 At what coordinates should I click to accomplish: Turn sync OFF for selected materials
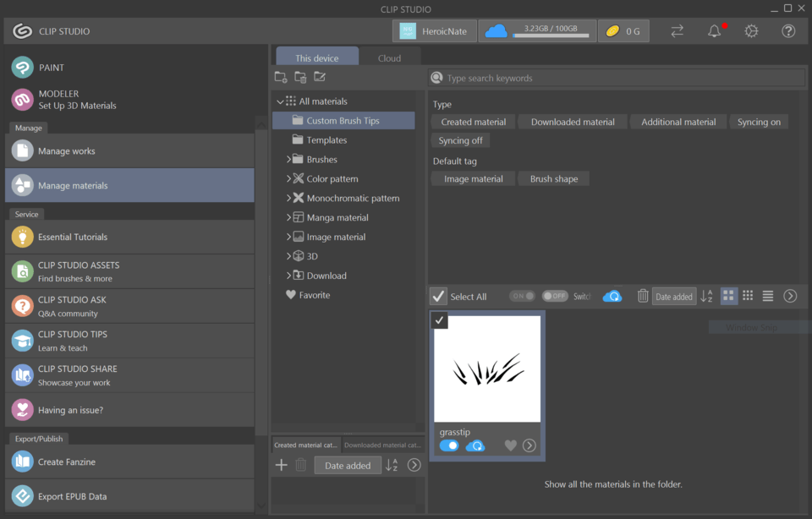(x=555, y=296)
